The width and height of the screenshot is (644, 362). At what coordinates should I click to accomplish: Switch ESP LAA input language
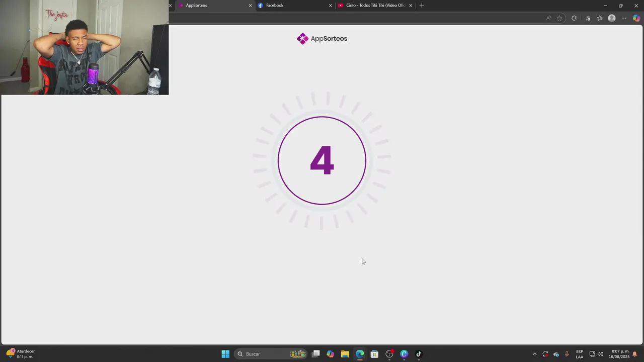click(580, 354)
